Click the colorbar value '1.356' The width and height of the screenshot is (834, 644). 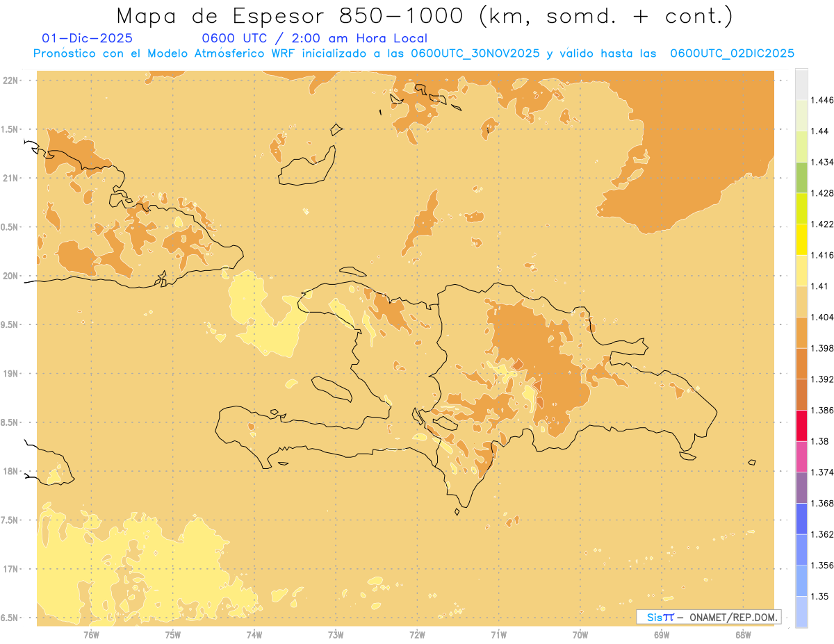(822, 565)
